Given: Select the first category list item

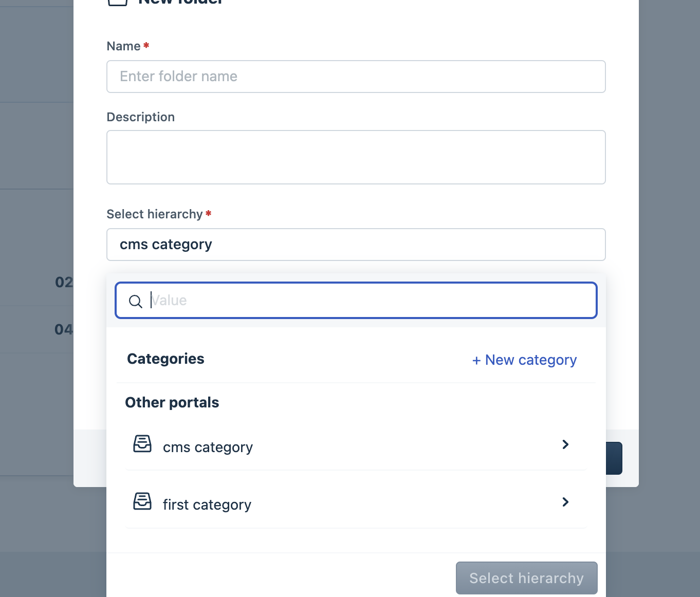Looking at the screenshot, I should click(207, 505).
